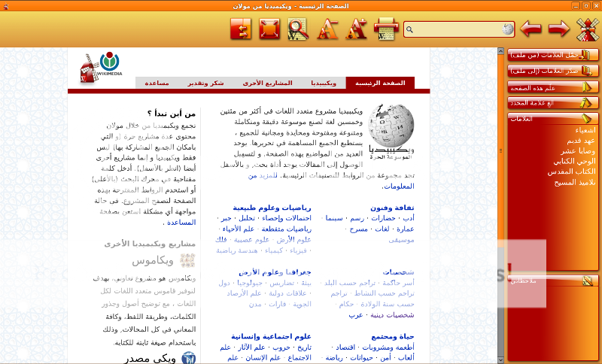Open find-in-page with the magnifying glass icon

[x=298, y=29]
